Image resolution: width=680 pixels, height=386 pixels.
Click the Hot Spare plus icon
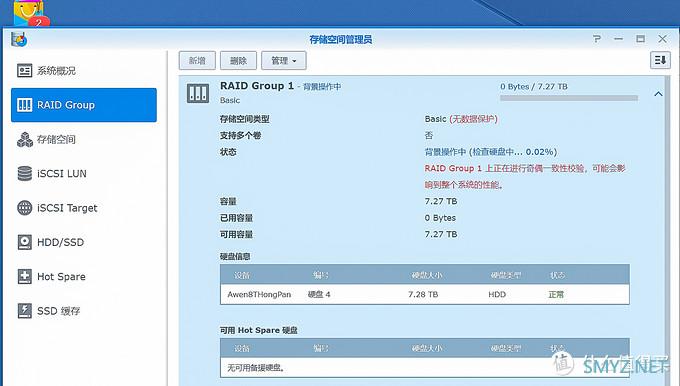(25, 276)
